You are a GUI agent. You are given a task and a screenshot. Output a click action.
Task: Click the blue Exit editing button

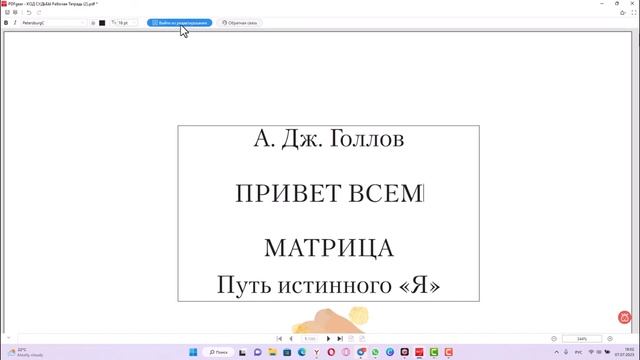tap(180, 23)
